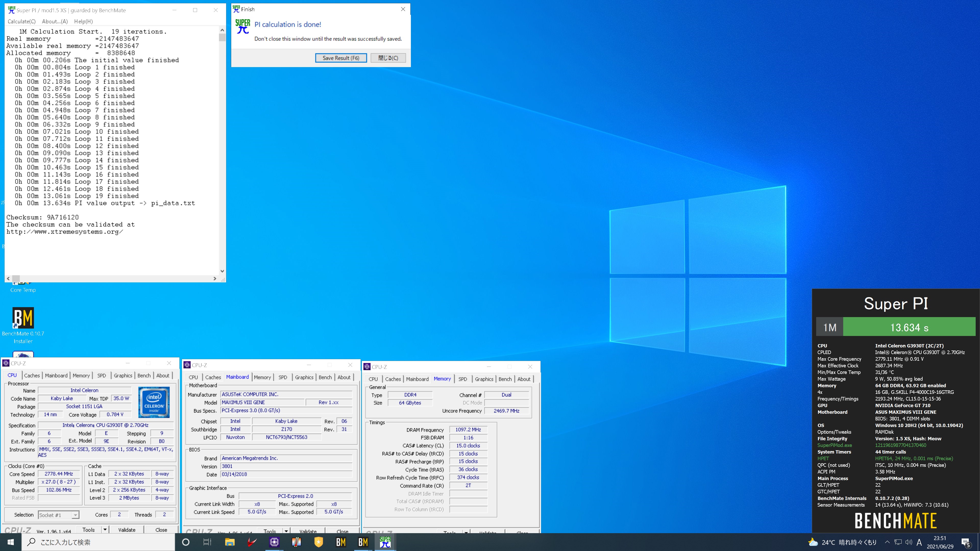Screen dimensions: 980x551
Task: Click the Super PI horizontal scroll right arrow
Action: click(215, 278)
